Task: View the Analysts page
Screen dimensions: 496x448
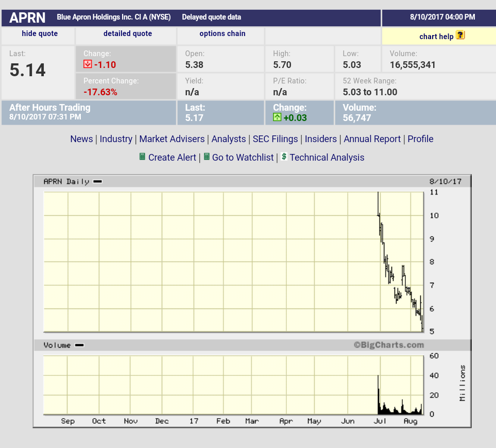Action: [229, 139]
